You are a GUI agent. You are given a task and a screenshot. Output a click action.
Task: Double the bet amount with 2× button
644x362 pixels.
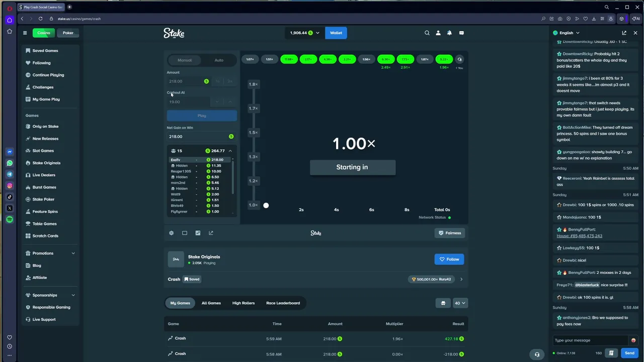[x=230, y=81]
